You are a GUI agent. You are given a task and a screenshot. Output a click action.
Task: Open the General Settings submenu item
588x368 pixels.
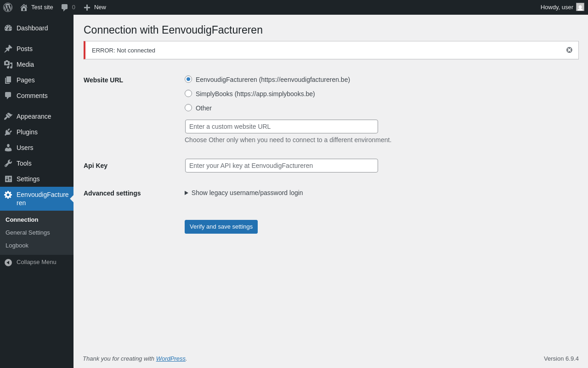click(x=28, y=233)
